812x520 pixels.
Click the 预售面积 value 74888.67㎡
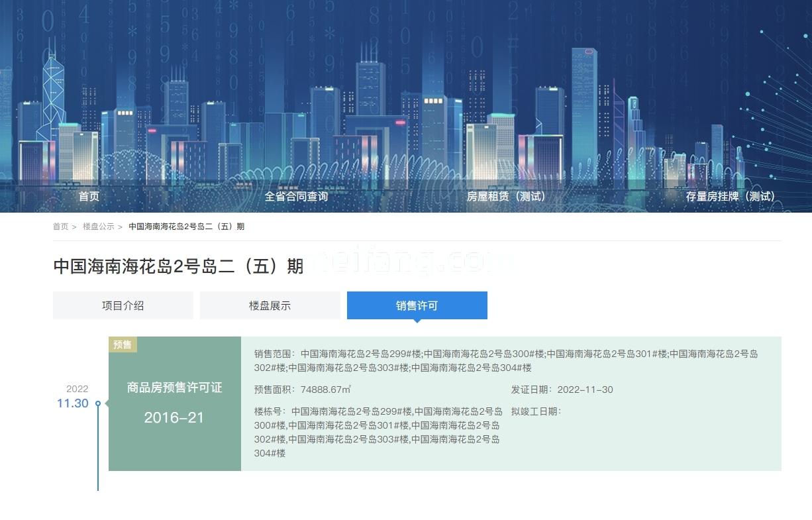pyautogui.click(x=325, y=390)
